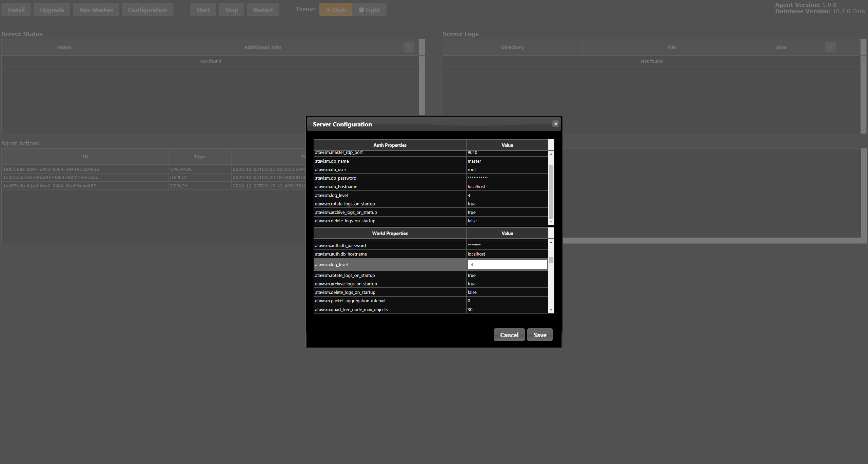Viewport: 868px width, 464px height.
Task: Save the server configuration
Action: pos(539,335)
